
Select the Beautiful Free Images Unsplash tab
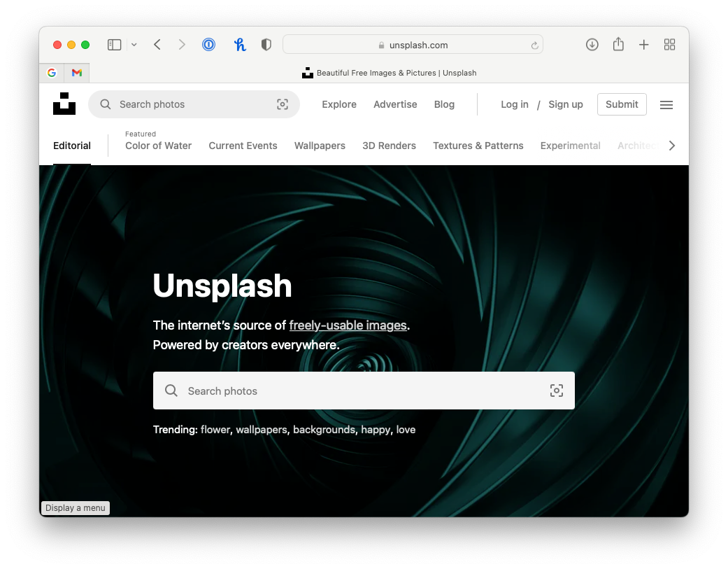click(389, 73)
